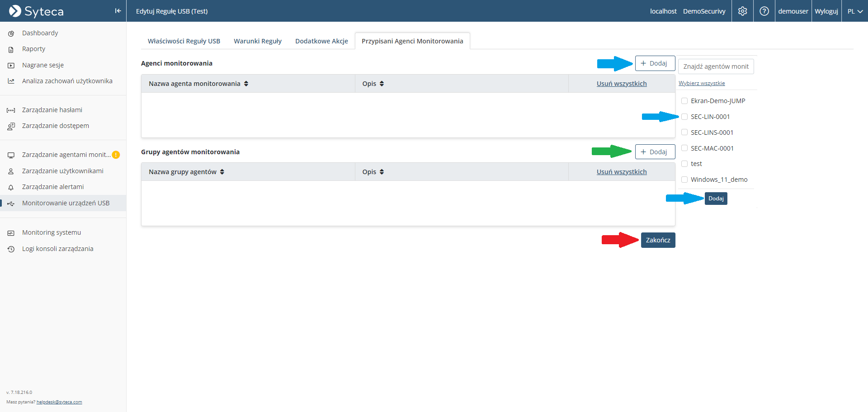The width and height of the screenshot is (868, 412).
Task: Click the Zarządzanie hasłami password icon
Action: (x=11, y=110)
